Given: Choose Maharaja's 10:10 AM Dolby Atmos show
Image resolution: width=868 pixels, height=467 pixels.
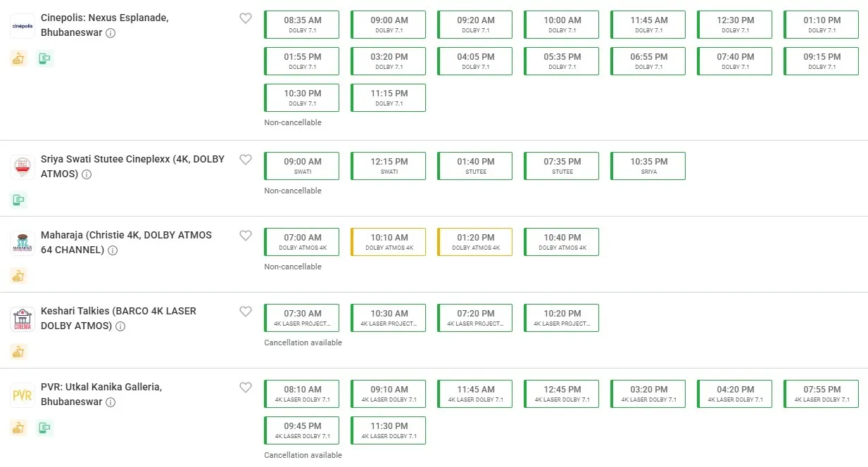Looking at the screenshot, I should click(x=389, y=241).
